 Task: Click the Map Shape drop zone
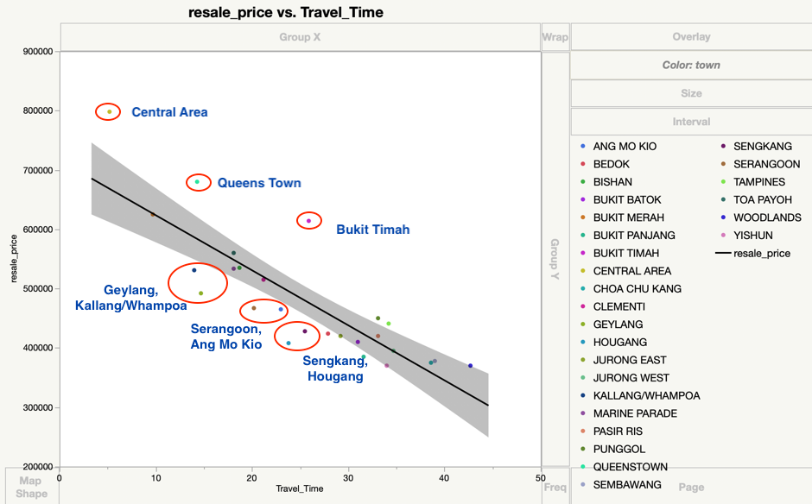(30, 487)
